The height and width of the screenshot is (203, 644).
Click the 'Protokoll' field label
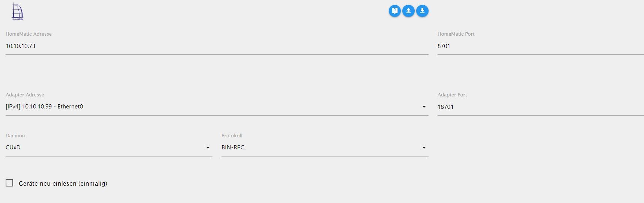232,135
